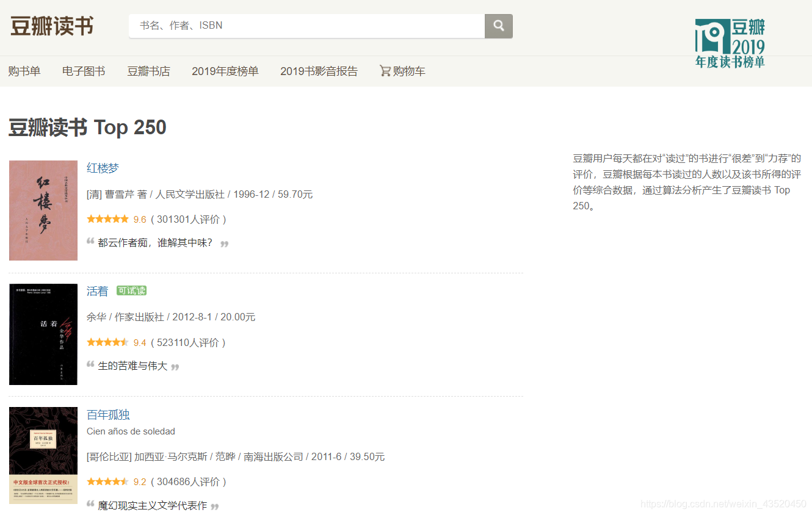
Task: Click the star rating of 活着
Action: 107,342
